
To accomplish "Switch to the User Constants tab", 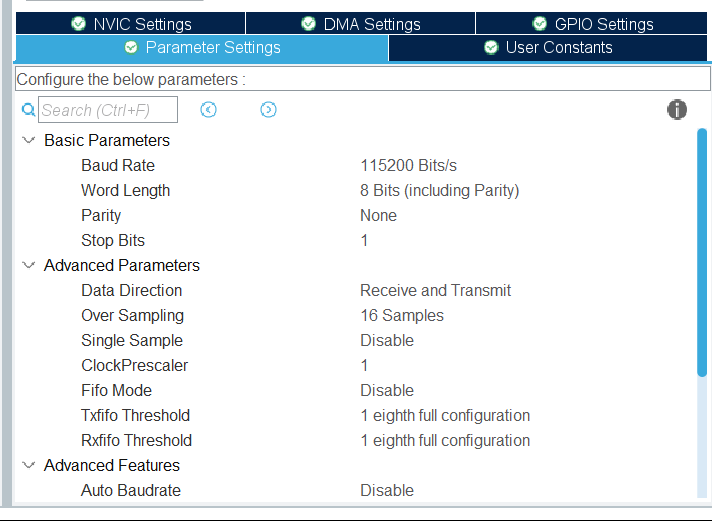I will click(548, 48).
